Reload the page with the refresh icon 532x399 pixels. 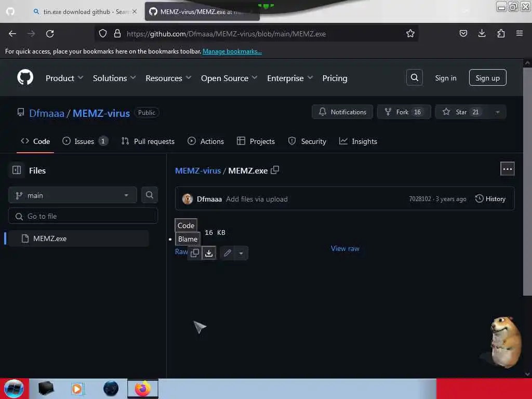50,34
